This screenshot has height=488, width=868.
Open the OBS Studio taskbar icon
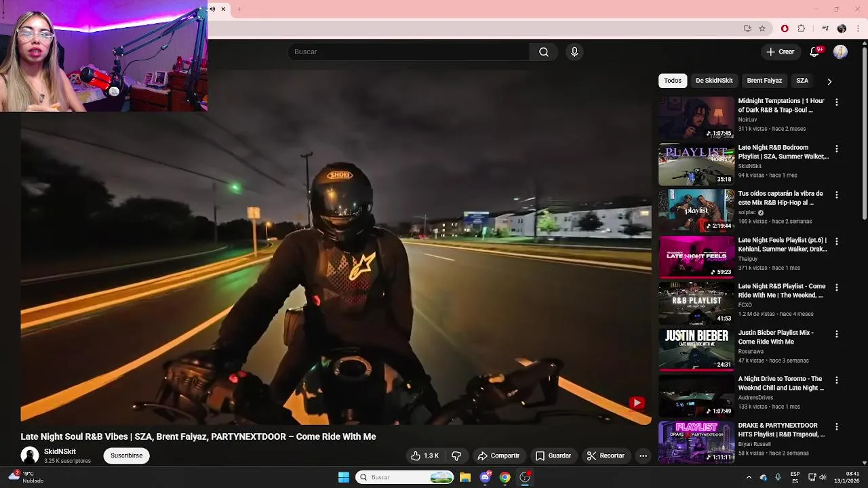pos(525,477)
